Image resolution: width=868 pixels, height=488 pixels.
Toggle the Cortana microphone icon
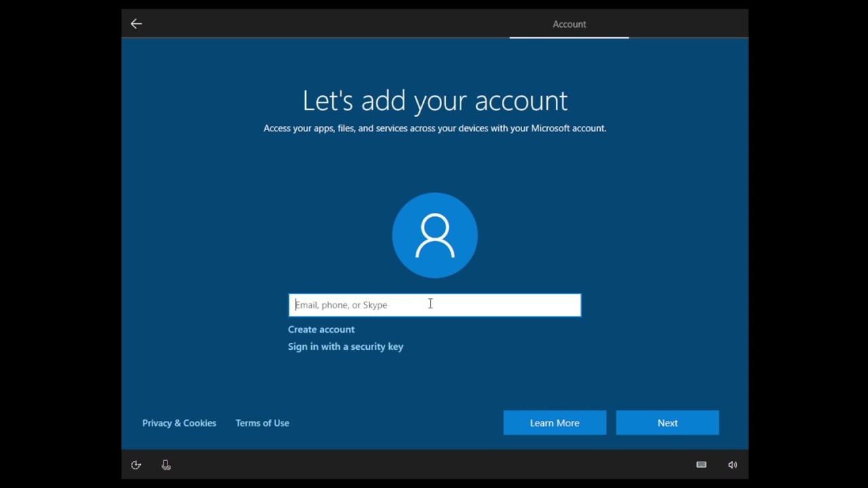click(166, 465)
